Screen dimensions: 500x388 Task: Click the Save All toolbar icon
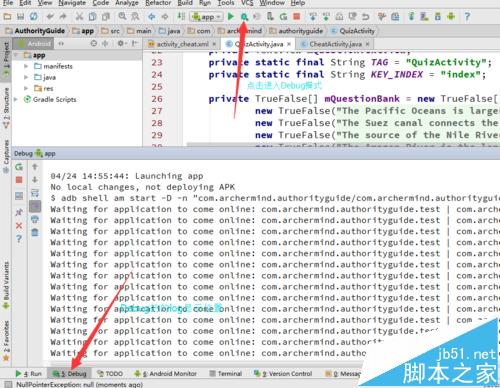click(x=20, y=16)
